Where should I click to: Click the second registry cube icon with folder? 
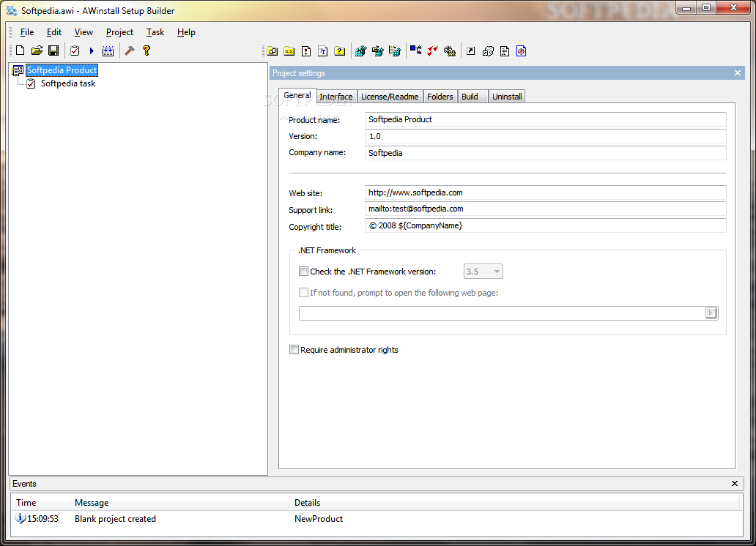point(377,51)
